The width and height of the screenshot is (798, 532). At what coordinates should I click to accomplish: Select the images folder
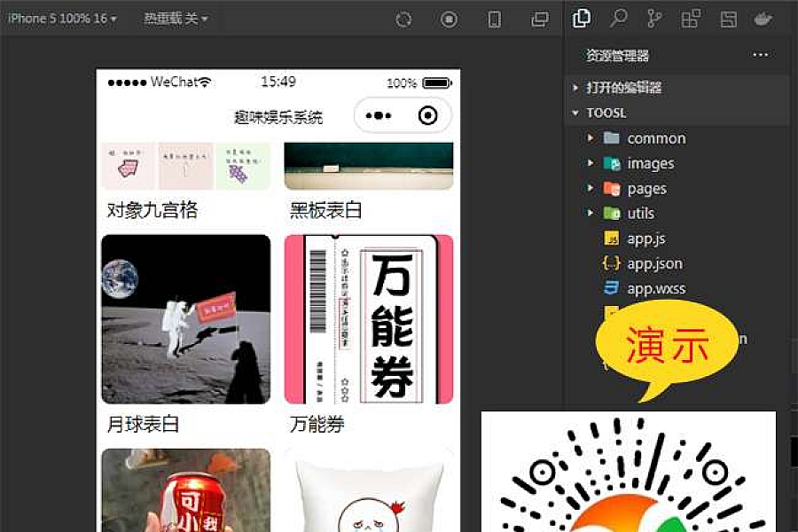638,163
